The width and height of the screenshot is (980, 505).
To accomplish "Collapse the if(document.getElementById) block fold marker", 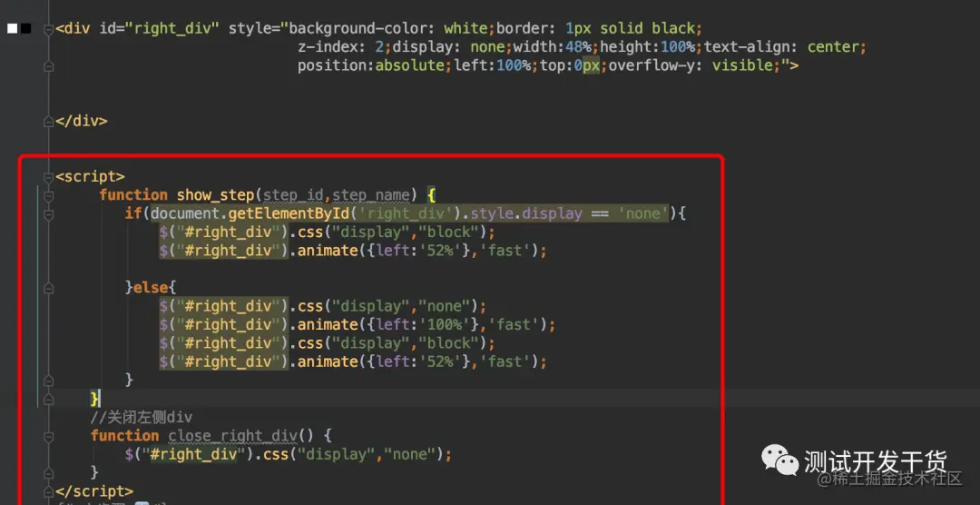I will pyautogui.click(x=48, y=214).
